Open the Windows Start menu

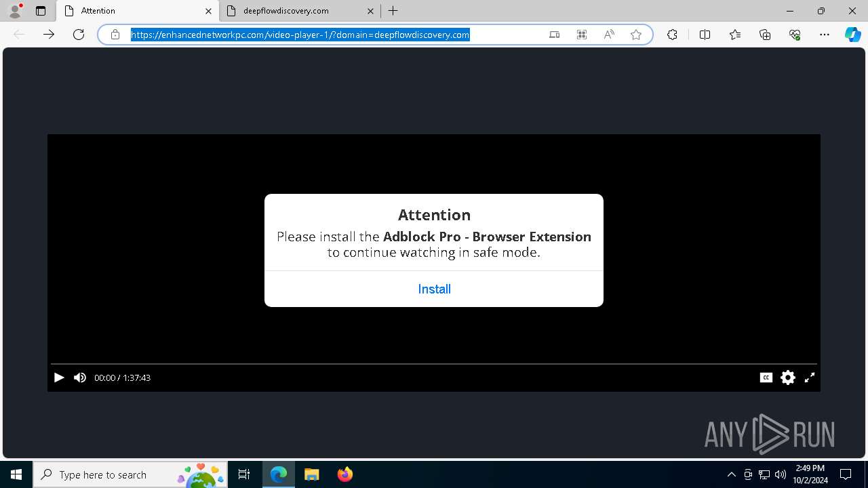(x=16, y=474)
